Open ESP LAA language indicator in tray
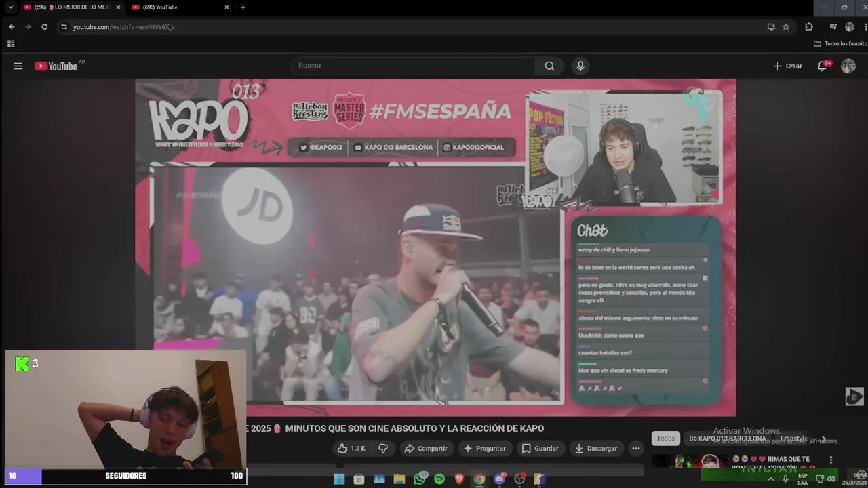Viewport: 868px width, 488px height. (803, 479)
